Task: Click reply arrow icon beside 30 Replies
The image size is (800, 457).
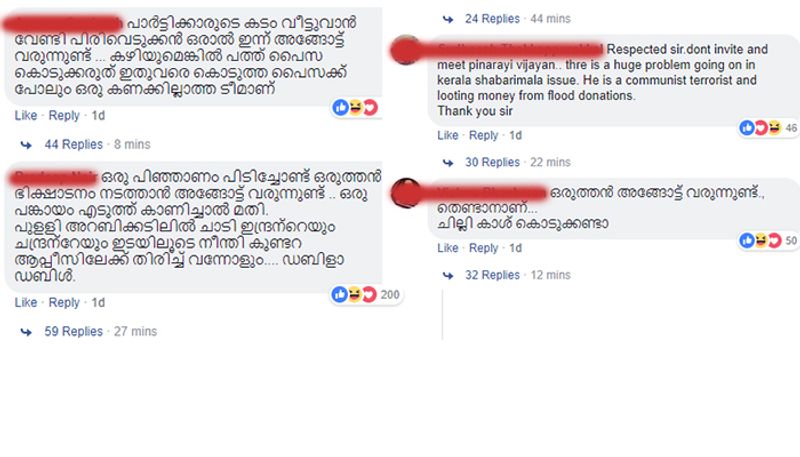Action: [x=448, y=163]
